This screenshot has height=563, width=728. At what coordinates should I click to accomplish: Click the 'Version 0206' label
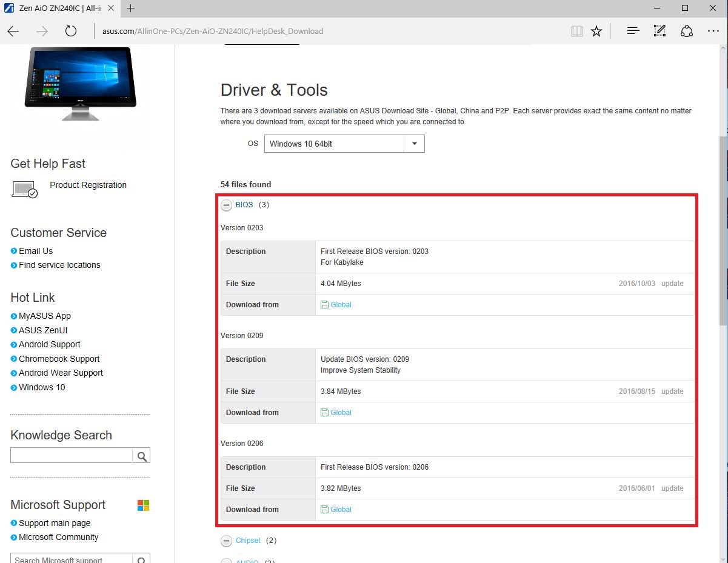point(242,444)
